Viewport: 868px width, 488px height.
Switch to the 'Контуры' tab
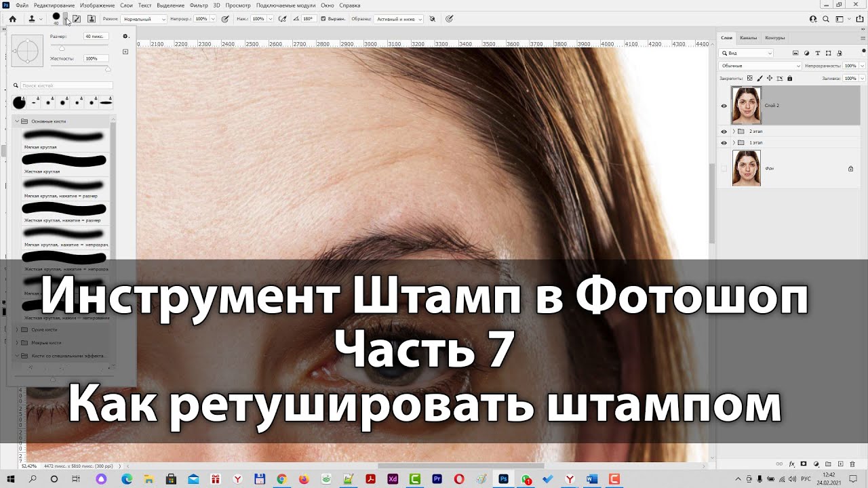pyautogui.click(x=774, y=38)
